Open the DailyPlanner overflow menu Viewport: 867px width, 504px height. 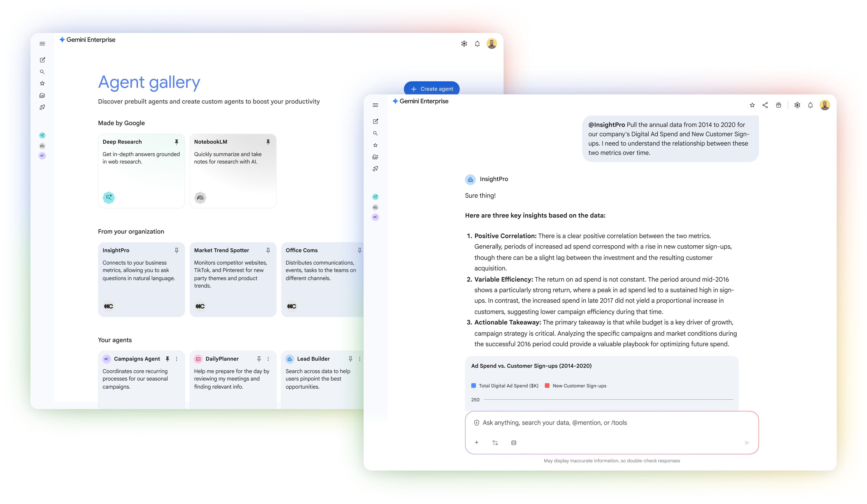[x=268, y=359]
